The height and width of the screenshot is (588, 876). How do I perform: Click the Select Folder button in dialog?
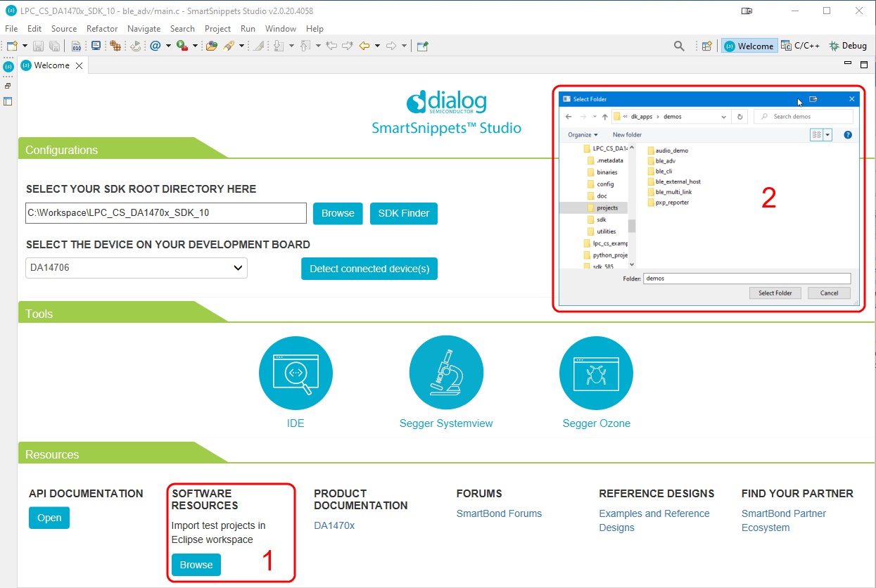775,293
